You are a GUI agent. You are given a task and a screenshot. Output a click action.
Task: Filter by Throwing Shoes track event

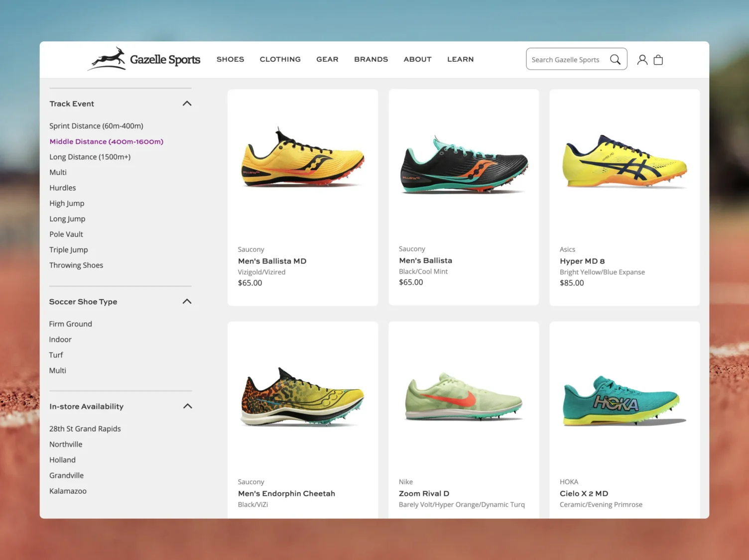pos(76,265)
